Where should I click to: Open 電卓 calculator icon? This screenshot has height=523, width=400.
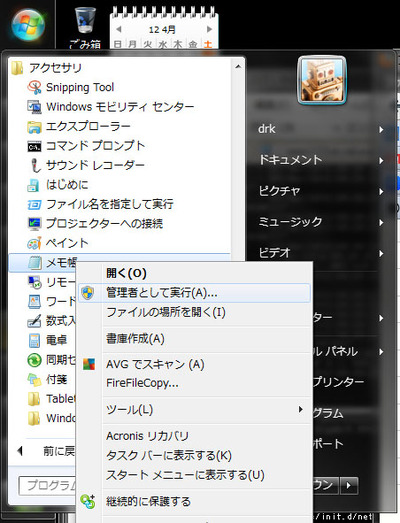click(34, 341)
